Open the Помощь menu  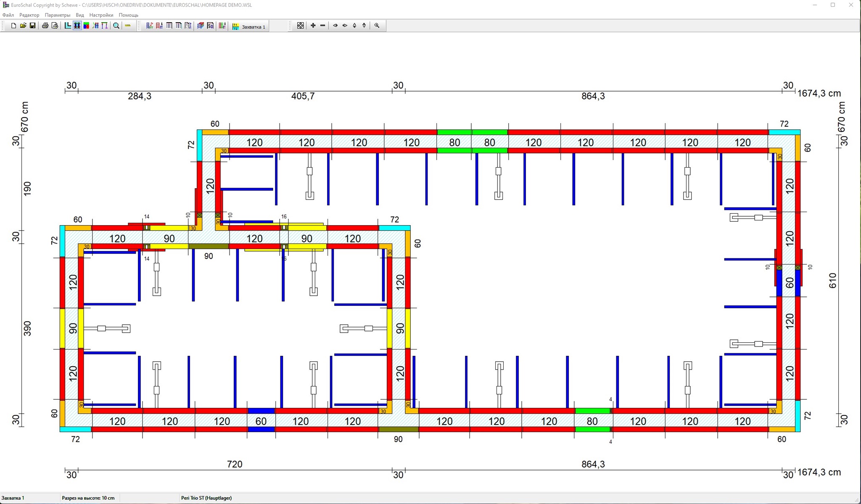pyautogui.click(x=128, y=15)
